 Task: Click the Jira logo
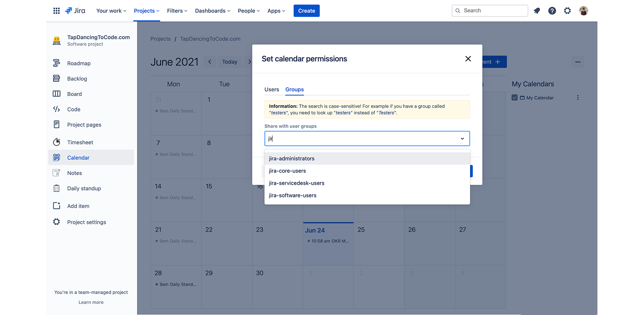(75, 11)
